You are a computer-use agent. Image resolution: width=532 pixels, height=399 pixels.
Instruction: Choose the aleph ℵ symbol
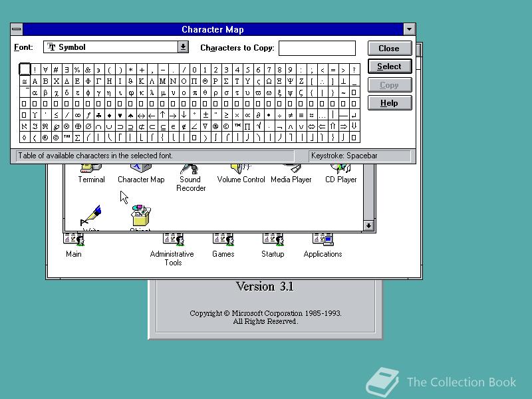pyautogui.click(x=25, y=126)
